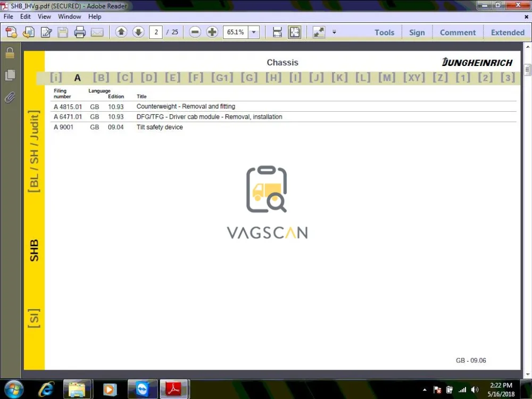Click the Open file toolbar icon

click(x=29, y=32)
